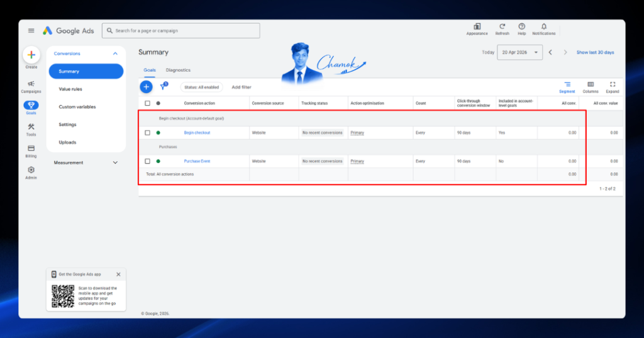Collapse the Conversions section

115,54
